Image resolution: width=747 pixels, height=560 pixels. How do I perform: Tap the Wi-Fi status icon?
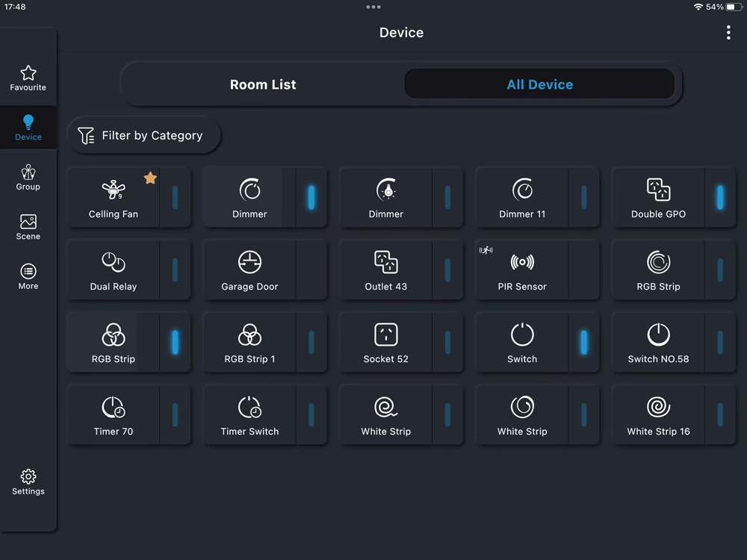click(698, 7)
